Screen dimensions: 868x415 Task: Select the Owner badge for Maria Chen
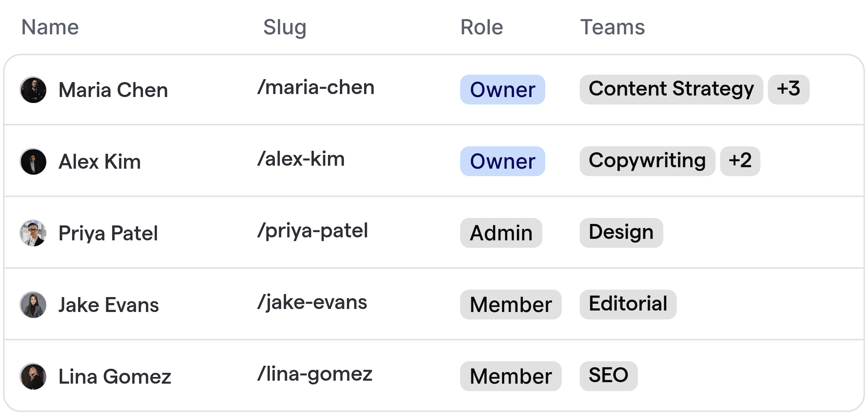502,90
